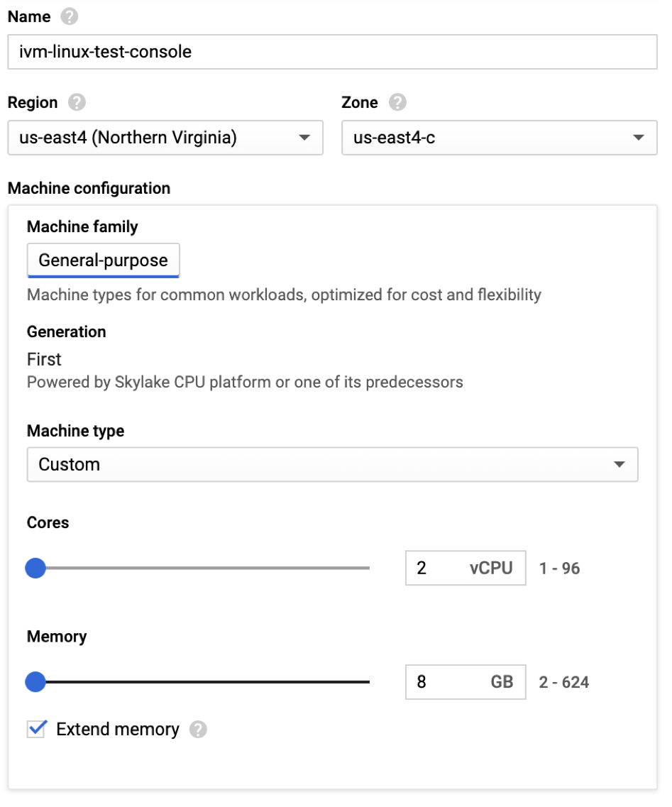Select the General-purpose machine family tab
The image size is (672, 807).
pos(104,260)
